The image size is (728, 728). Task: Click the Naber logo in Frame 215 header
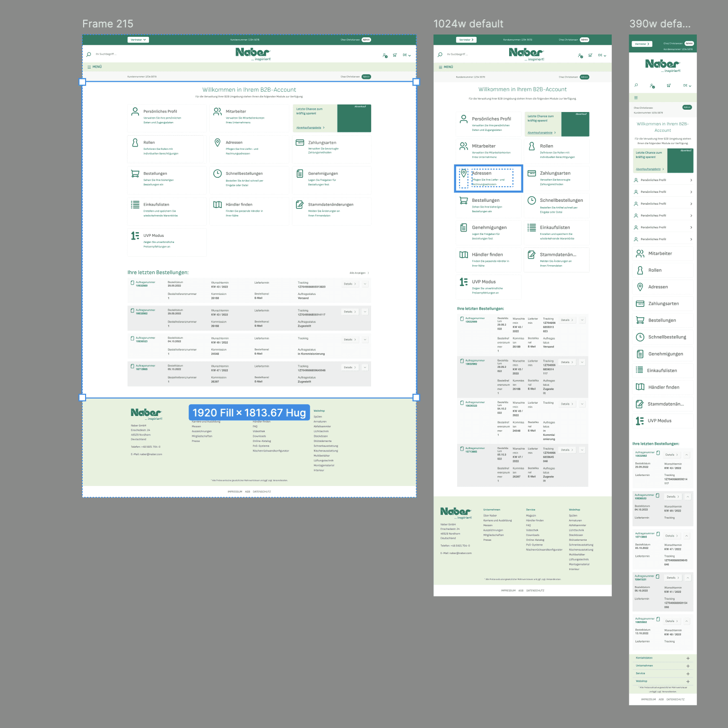253,53
